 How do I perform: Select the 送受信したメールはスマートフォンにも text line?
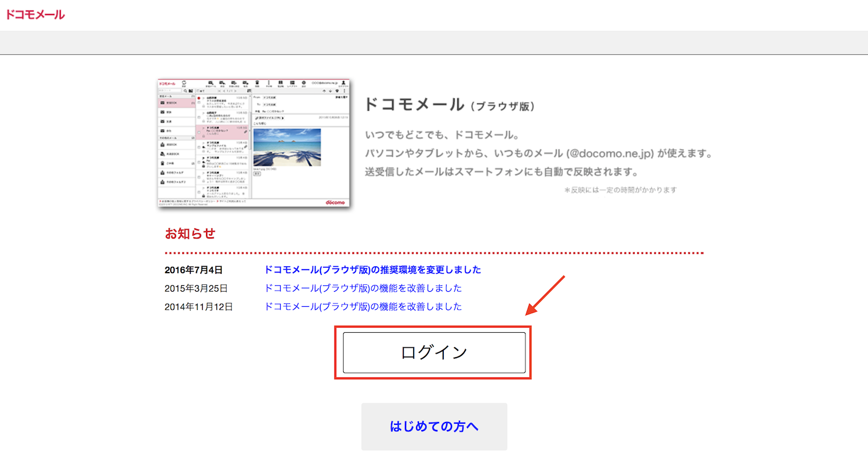tap(502, 172)
